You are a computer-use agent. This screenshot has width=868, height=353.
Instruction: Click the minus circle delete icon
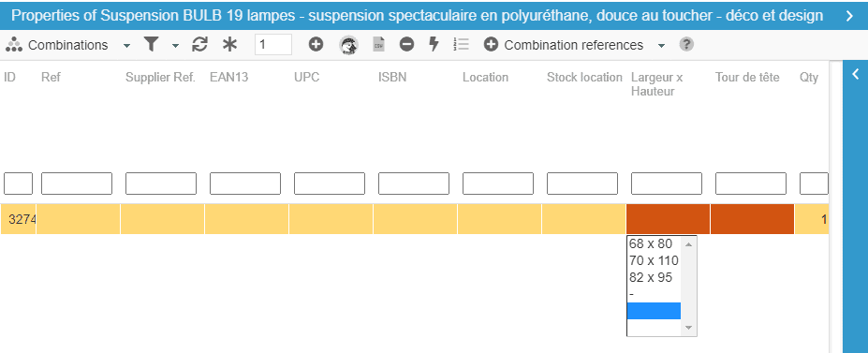tap(407, 44)
